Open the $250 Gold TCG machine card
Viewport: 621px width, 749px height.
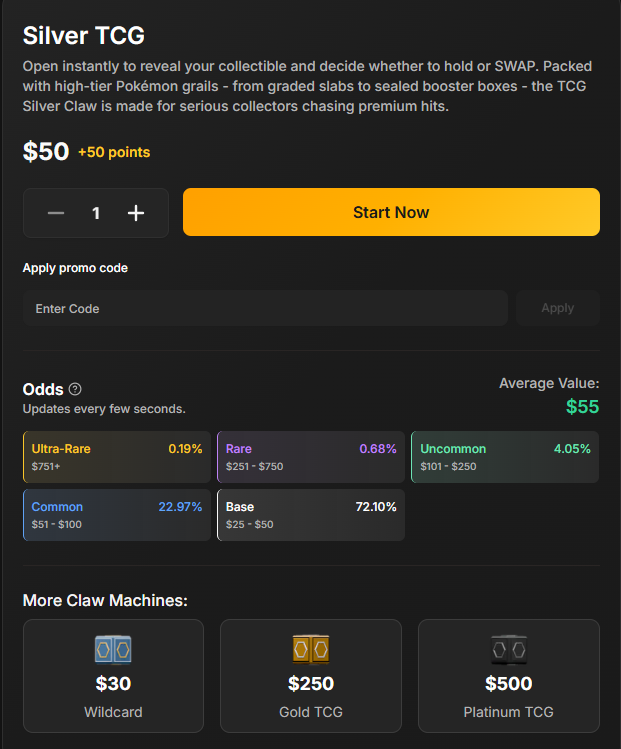[311, 676]
